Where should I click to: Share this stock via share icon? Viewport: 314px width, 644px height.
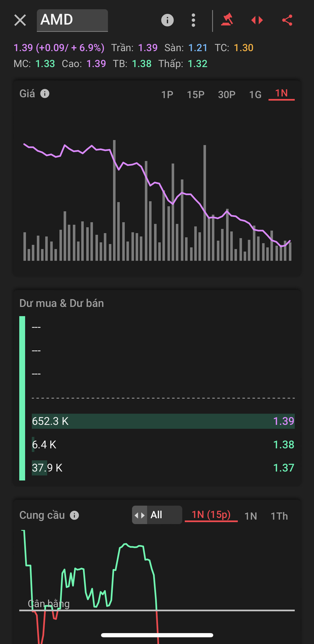pyautogui.click(x=287, y=20)
